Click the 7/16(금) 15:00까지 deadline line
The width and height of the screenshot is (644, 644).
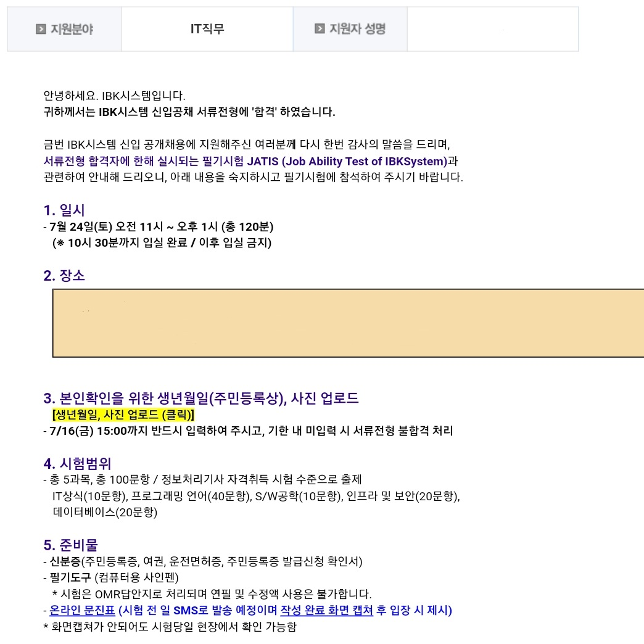pyautogui.click(x=248, y=431)
